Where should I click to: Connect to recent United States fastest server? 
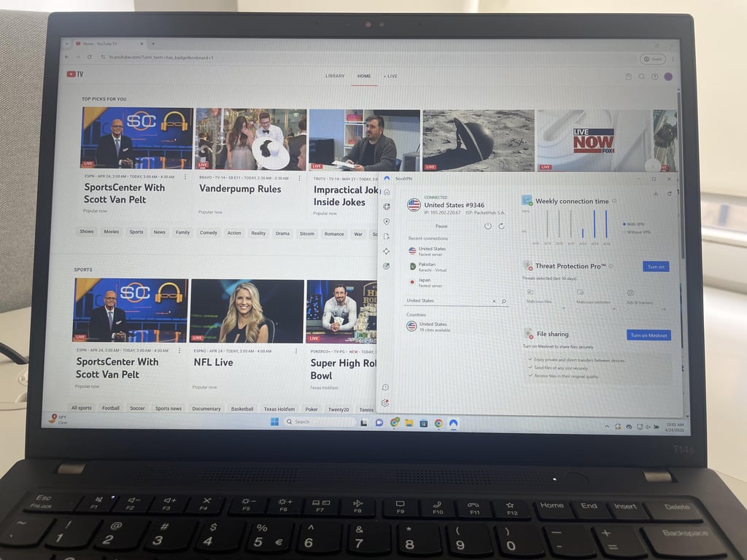(427, 251)
